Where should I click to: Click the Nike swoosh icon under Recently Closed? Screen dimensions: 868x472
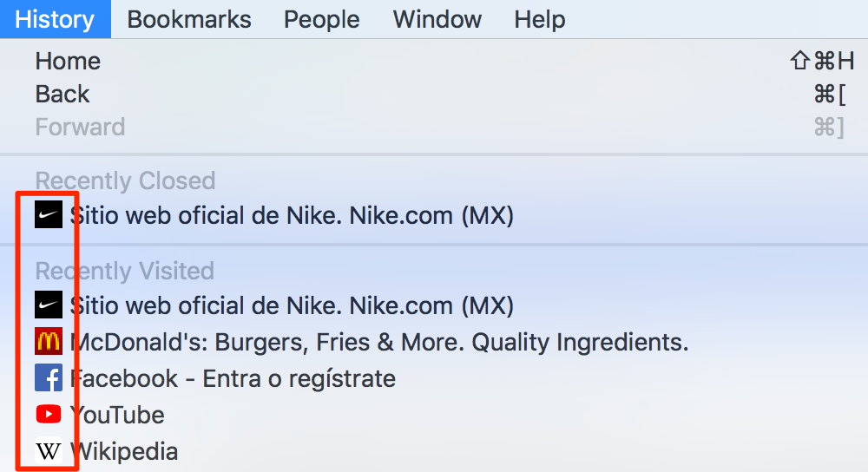coord(49,214)
